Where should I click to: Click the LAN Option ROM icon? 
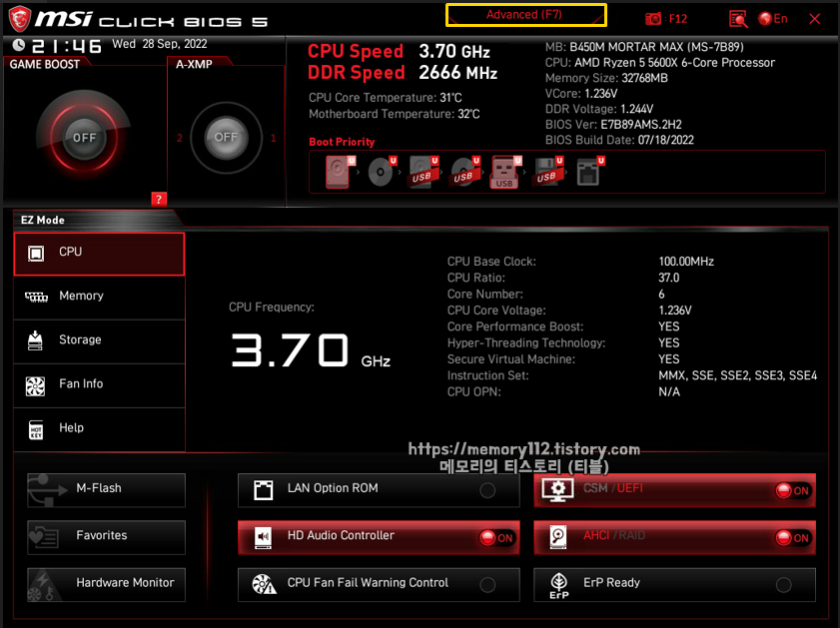coord(263,490)
